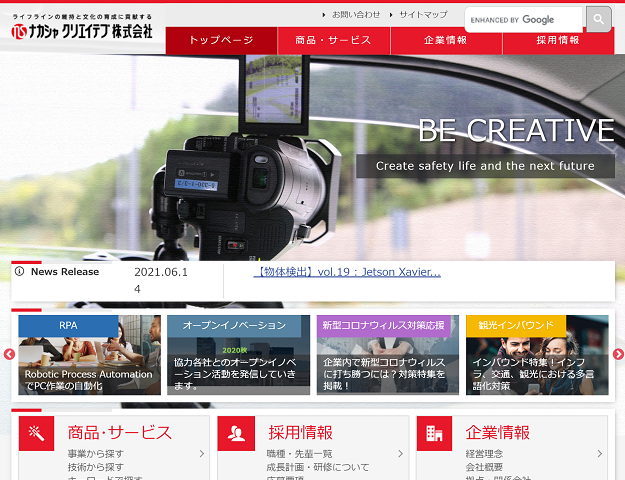This screenshot has height=480, width=625.
Task: Open the 観光インバウンド banner card
Action: pos(537,355)
